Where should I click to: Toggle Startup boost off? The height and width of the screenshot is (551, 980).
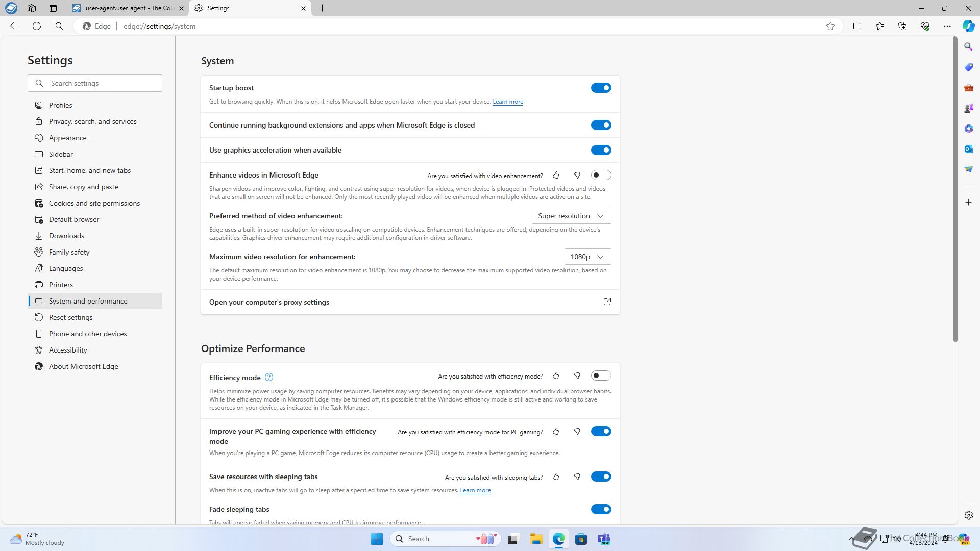601,88
